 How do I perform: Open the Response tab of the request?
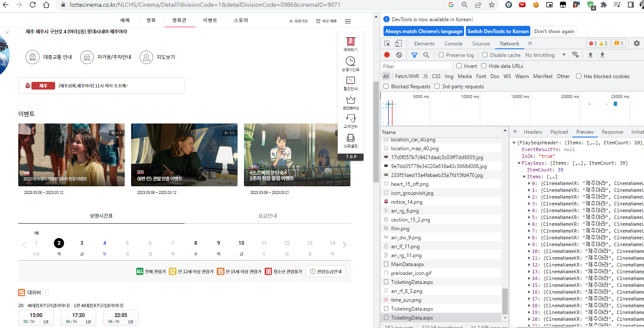(x=612, y=132)
